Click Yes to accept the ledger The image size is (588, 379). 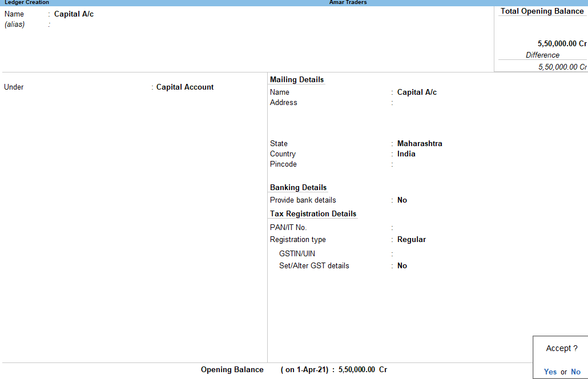click(550, 372)
